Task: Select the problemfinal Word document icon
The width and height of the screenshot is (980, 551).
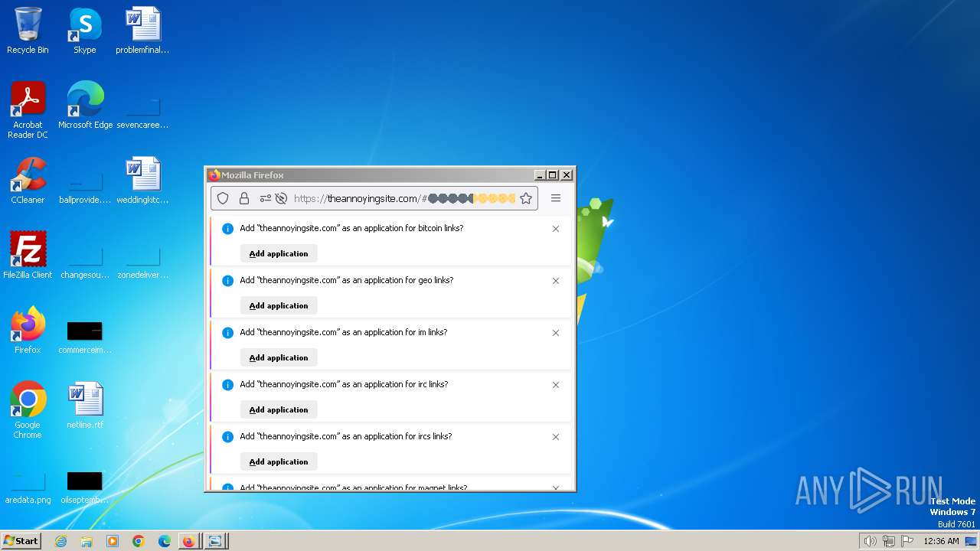Action: pos(142,31)
